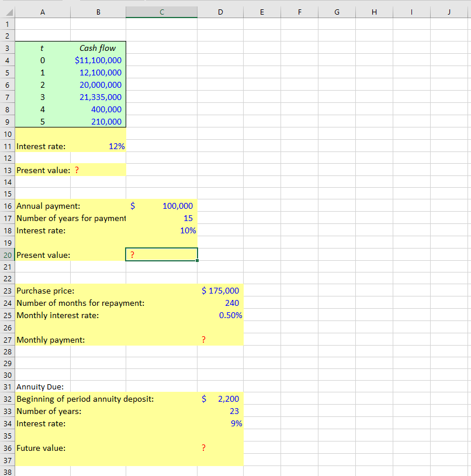This screenshot has height=476, width=471.
Task: Click 'Annual payment:' label
Action: coord(49,206)
